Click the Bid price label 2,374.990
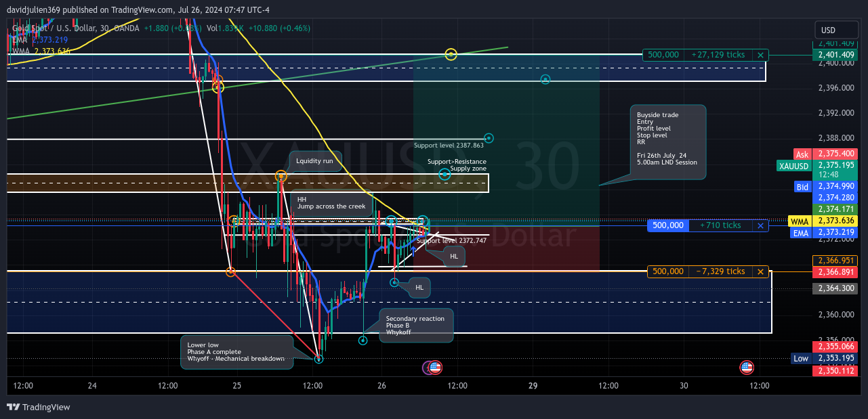 (834, 186)
